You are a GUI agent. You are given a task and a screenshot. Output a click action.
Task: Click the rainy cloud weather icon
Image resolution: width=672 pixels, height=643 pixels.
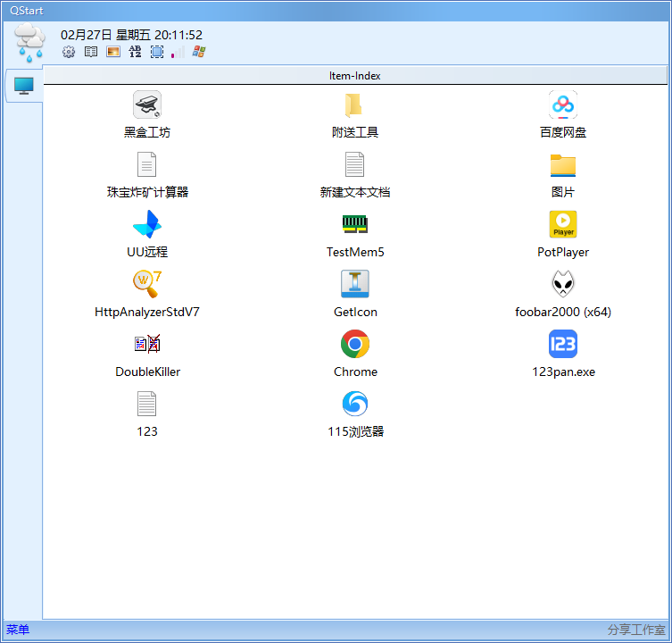[x=29, y=43]
